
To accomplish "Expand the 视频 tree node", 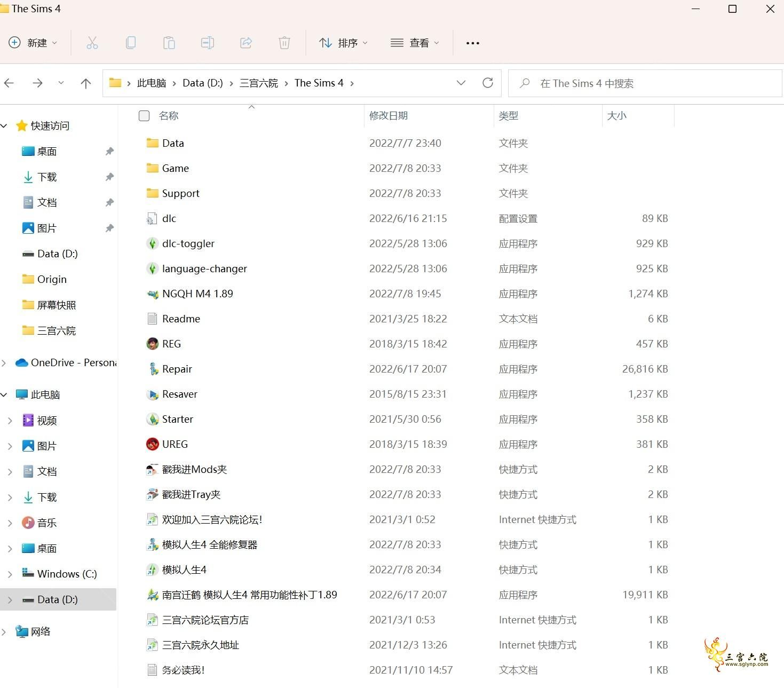I will pyautogui.click(x=10, y=421).
